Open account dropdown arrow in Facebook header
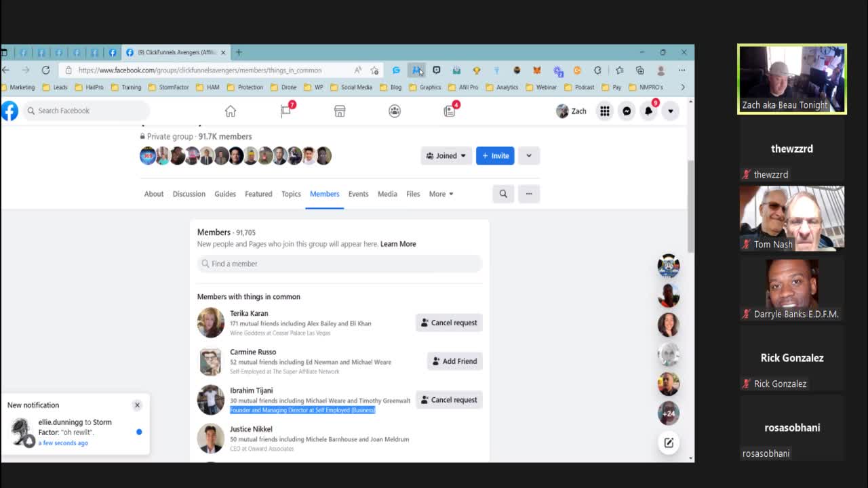The width and height of the screenshot is (868, 488). click(670, 111)
